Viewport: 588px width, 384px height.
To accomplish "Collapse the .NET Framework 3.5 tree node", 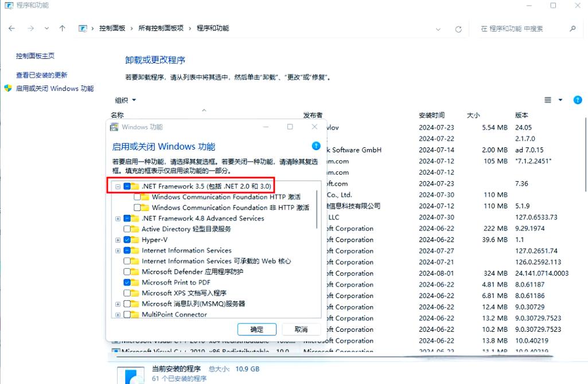I will tap(118, 186).
